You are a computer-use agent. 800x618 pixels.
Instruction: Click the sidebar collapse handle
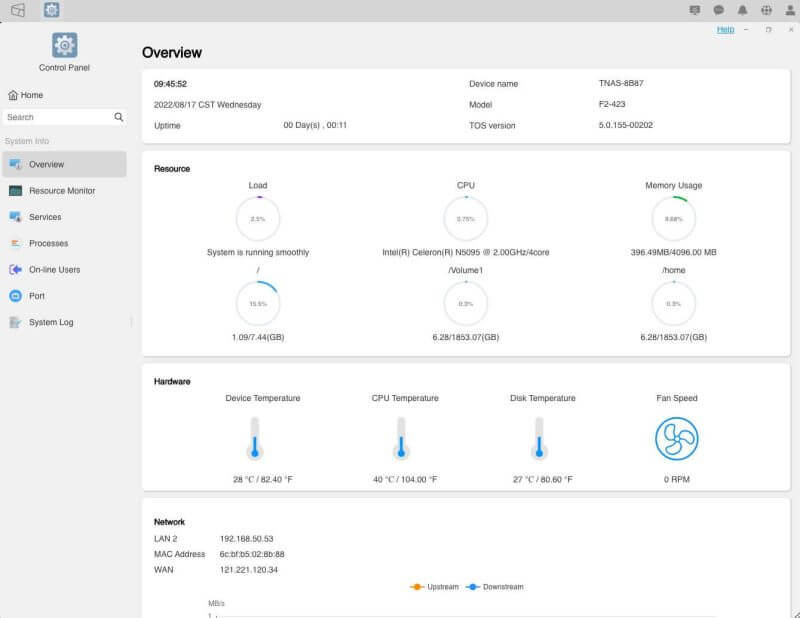(x=132, y=322)
